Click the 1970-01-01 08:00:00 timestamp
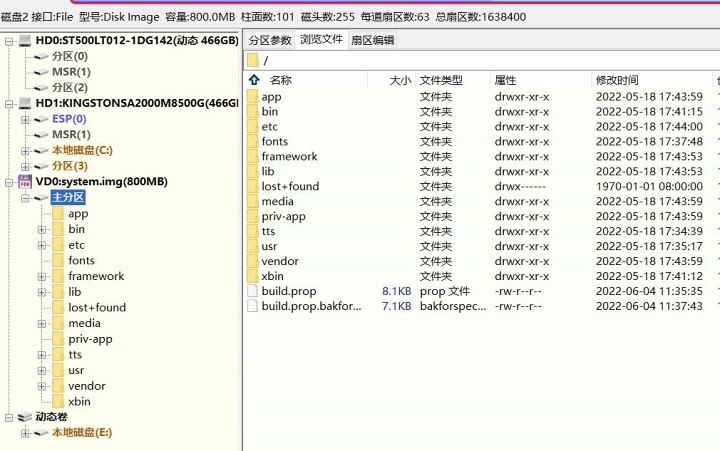This screenshot has width=720, height=451. pyautogui.click(x=649, y=186)
